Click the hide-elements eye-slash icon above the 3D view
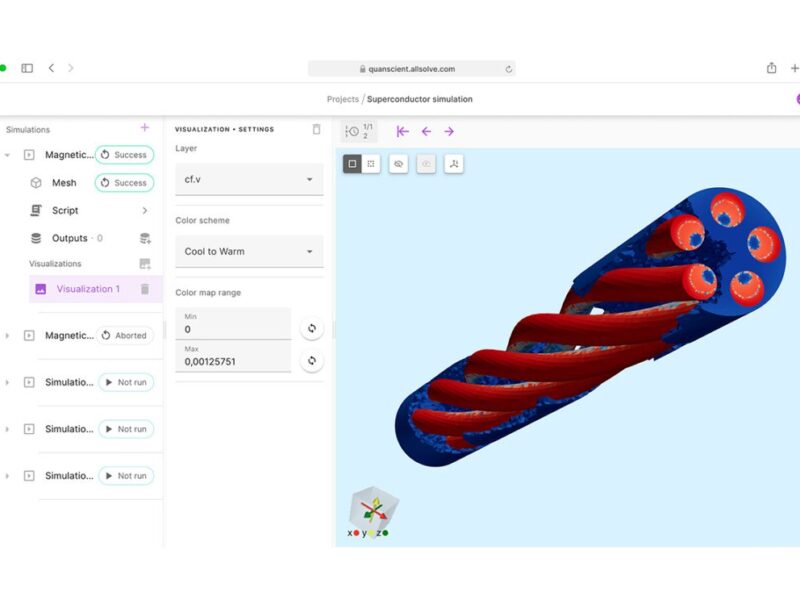Image resolution: width=800 pixels, height=600 pixels. [399, 164]
